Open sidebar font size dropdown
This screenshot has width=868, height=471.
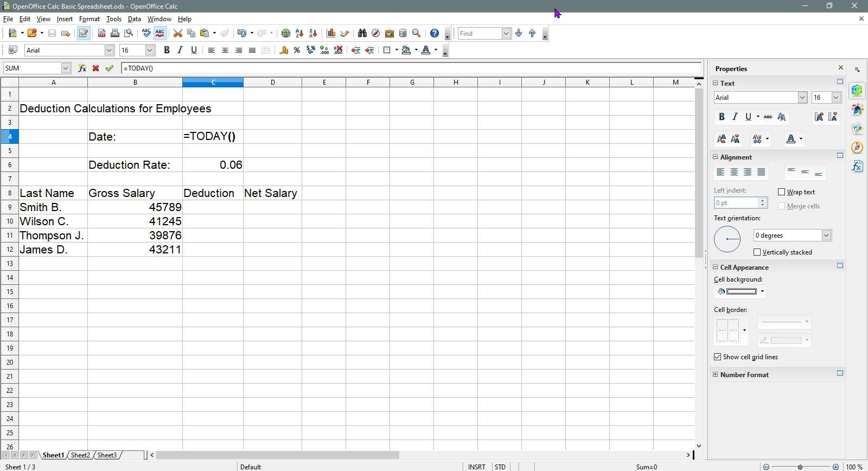pos(836,98)
